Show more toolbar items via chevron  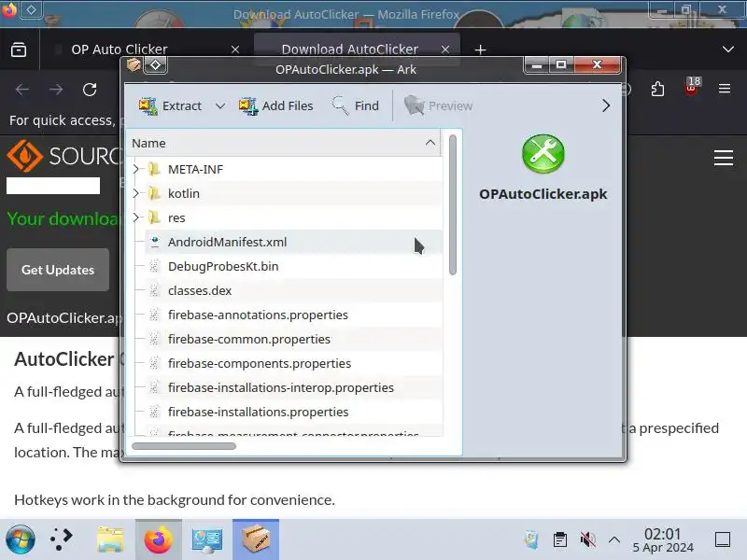(x=605, y=105)
